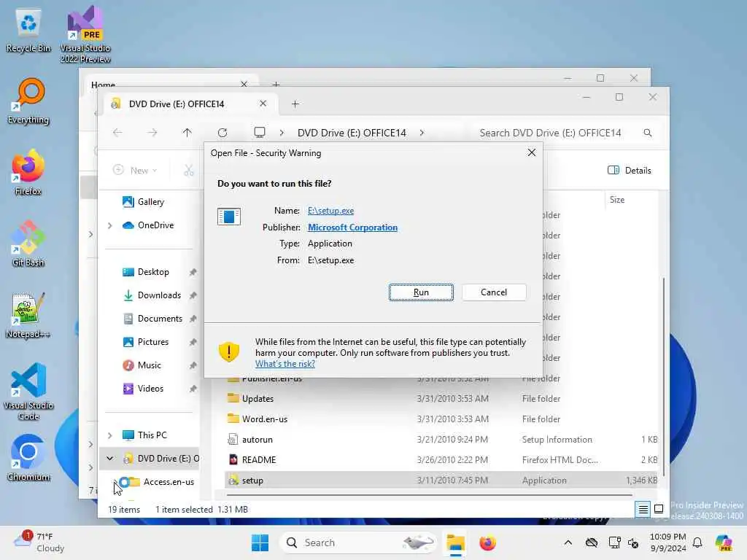
Task: Switch to large thumbnails view
Action: (659, 510)
